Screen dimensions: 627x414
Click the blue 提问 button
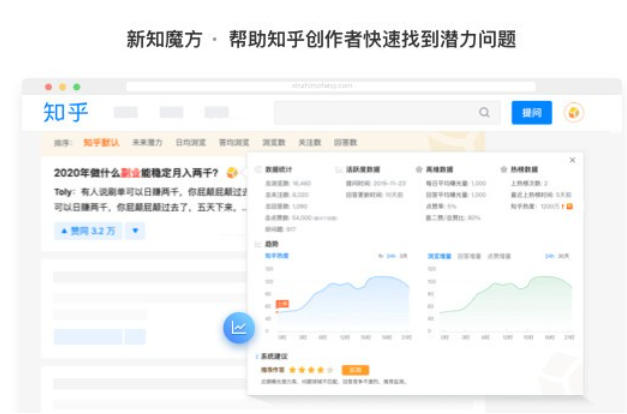coord(531,113)
